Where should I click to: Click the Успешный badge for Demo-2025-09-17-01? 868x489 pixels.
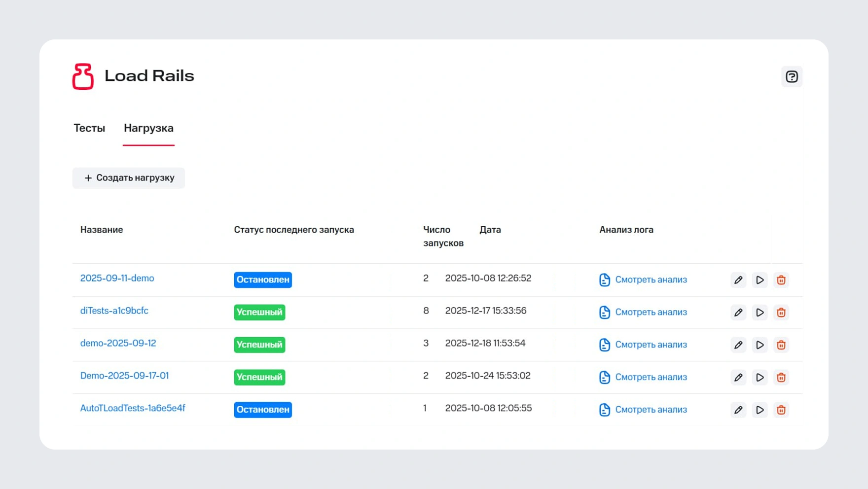click(x=259, y=378)
